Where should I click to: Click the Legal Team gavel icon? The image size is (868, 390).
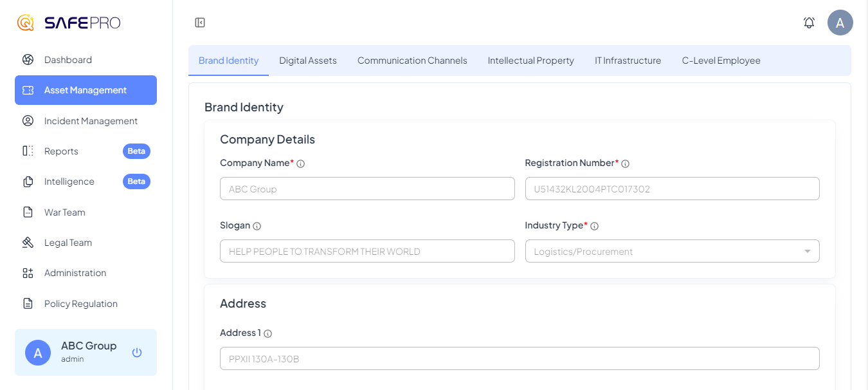28,243
